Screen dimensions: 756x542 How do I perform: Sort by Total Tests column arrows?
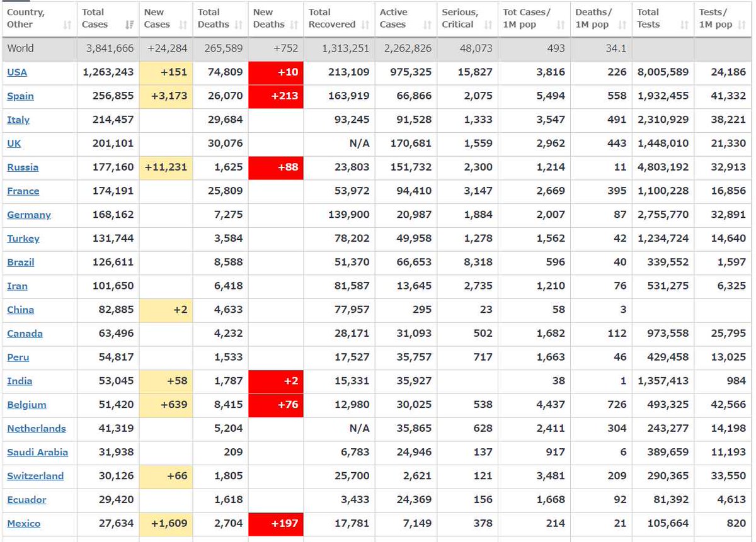pyautogui.click(x=684, y=25)
